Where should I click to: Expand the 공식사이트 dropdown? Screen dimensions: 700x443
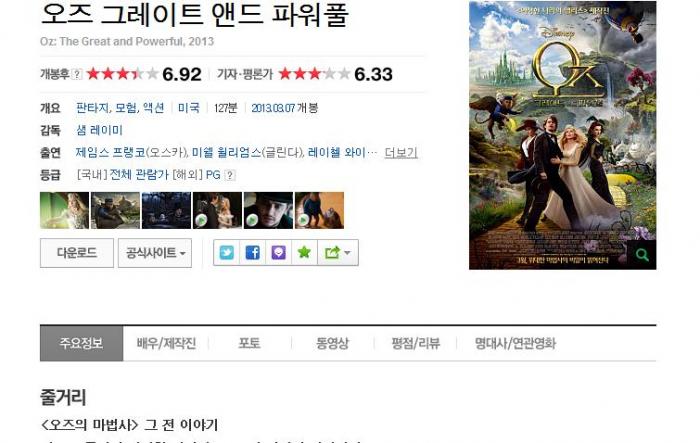click(155, 253)
